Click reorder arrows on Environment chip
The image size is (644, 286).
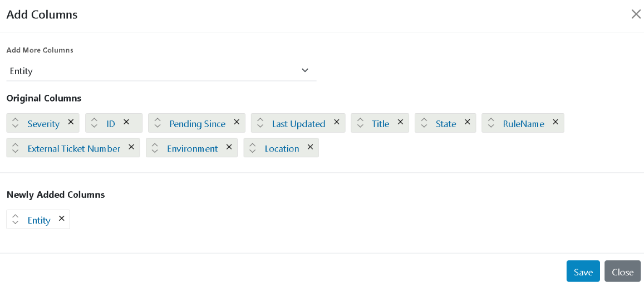tap(156, 148)
